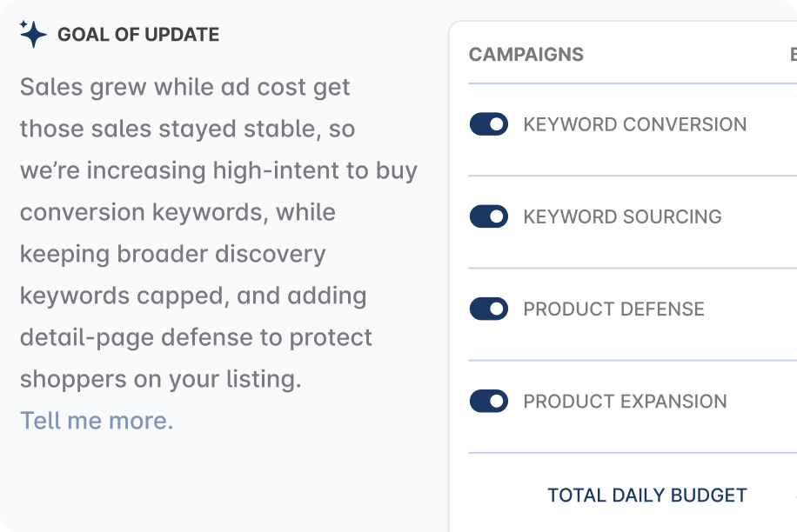Image resolution: width=797 pixels, height=532 pixels.
Task: Click the divider line under Campaigns header
Action: (633, 83)
